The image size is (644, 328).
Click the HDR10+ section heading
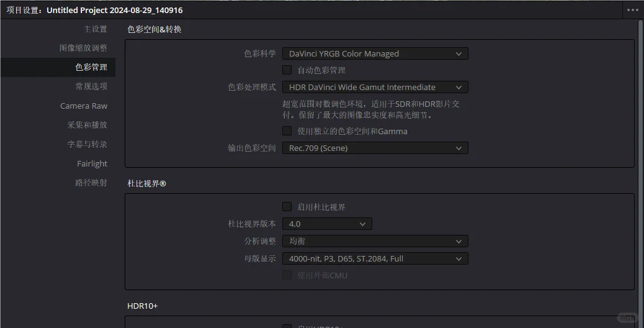pyautogui.click(x=143, y=306)
